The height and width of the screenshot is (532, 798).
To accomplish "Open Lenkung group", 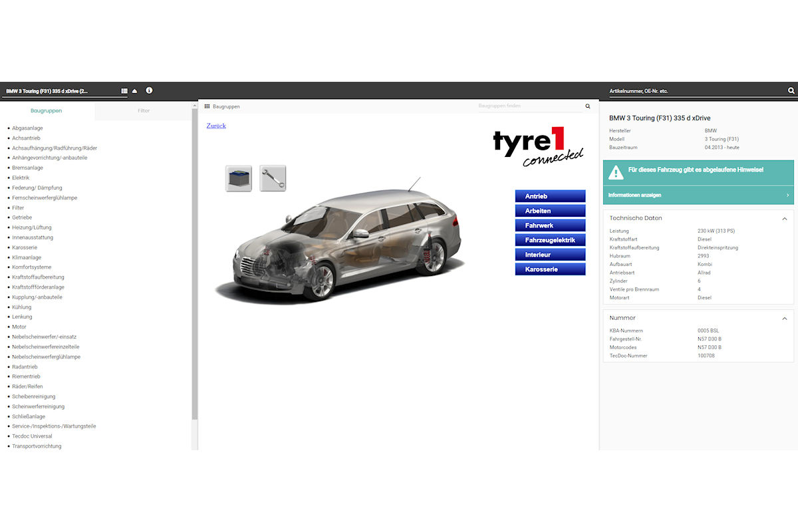I will (22, 317).
